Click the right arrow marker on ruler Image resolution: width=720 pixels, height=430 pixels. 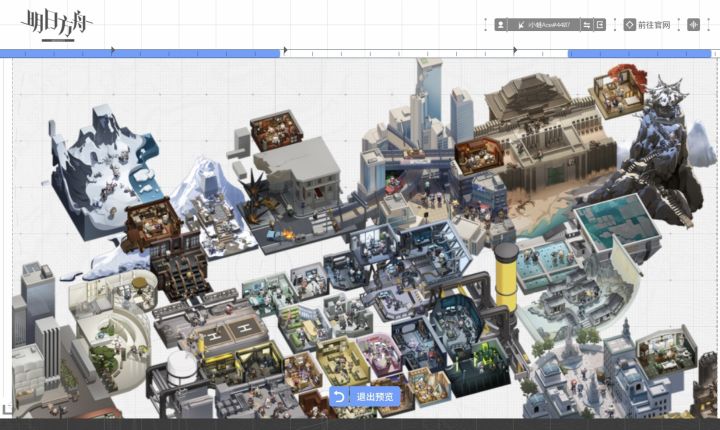click(515, 50)
